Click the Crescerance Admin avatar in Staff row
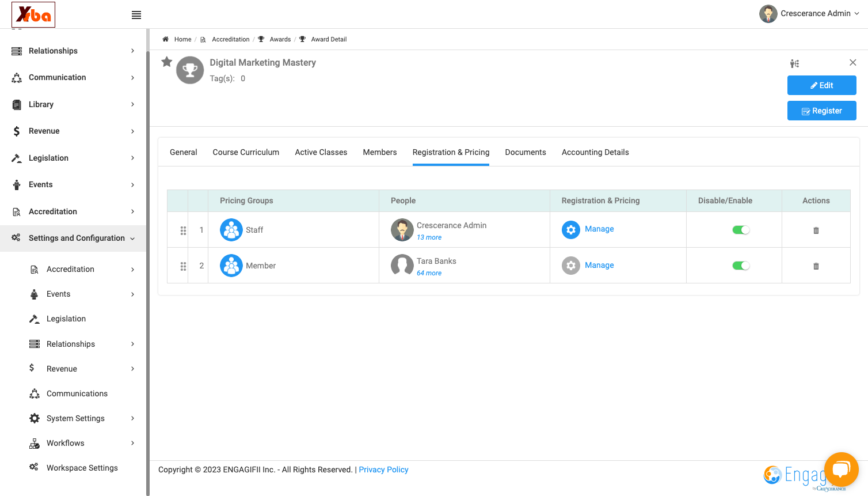 402,230
